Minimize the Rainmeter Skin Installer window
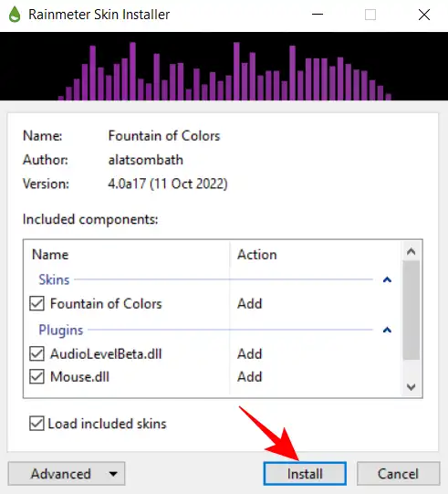 (x=318, y=15)
